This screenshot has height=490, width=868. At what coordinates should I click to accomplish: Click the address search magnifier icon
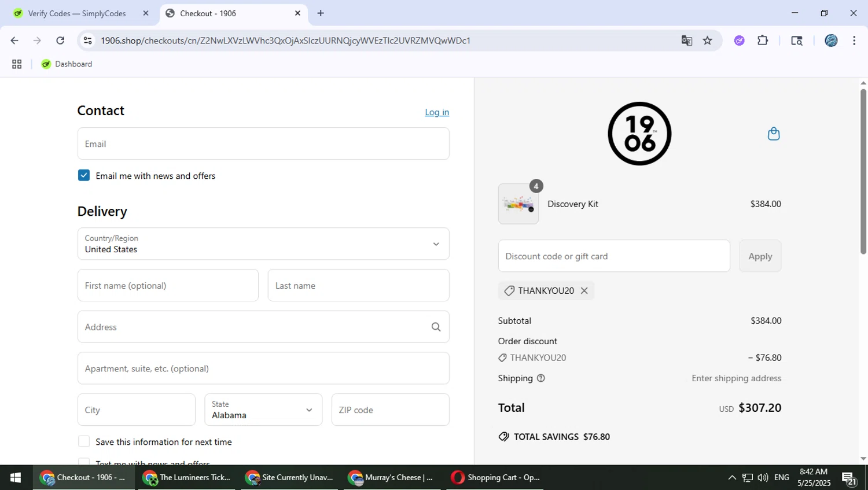(436, 327)
